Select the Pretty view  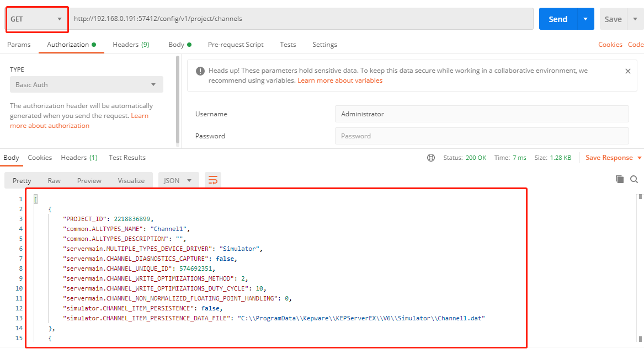tap(22, 180)
